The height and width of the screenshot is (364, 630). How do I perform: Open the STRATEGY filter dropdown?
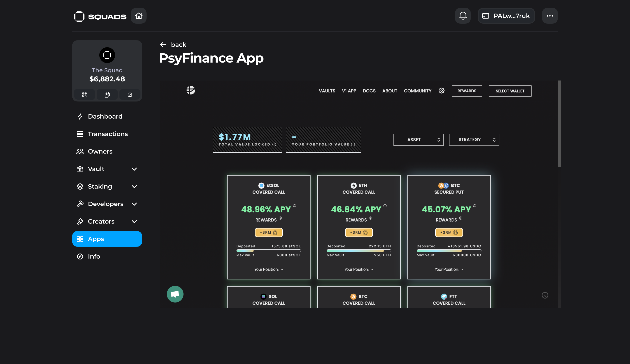point(474,140)
